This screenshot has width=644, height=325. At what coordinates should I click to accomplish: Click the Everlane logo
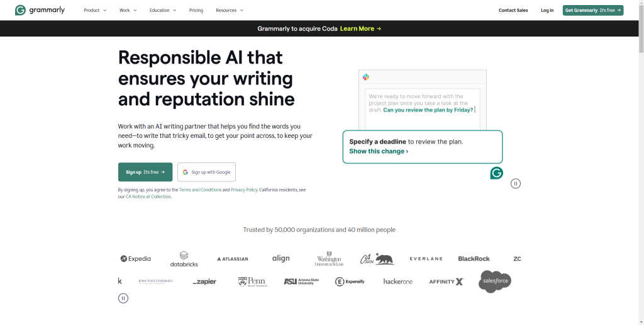426,259
